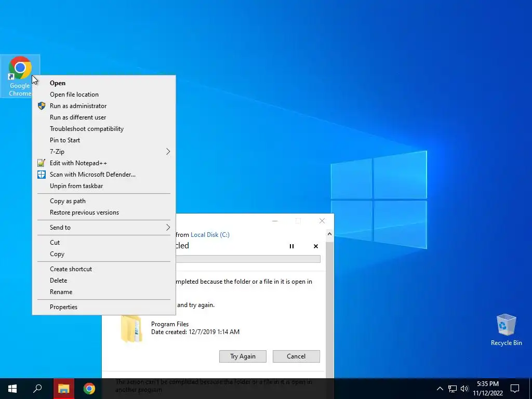Screen dimensions: 532x399
Task: Show hidden system tray icons
Action: click(x=440, y=389)
